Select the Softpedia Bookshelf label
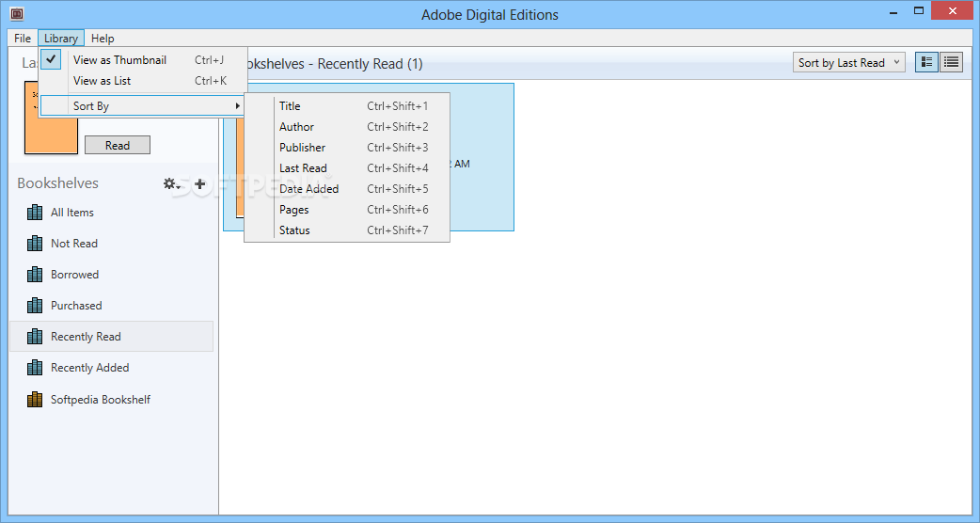980x523 pixels. (101, 399)
